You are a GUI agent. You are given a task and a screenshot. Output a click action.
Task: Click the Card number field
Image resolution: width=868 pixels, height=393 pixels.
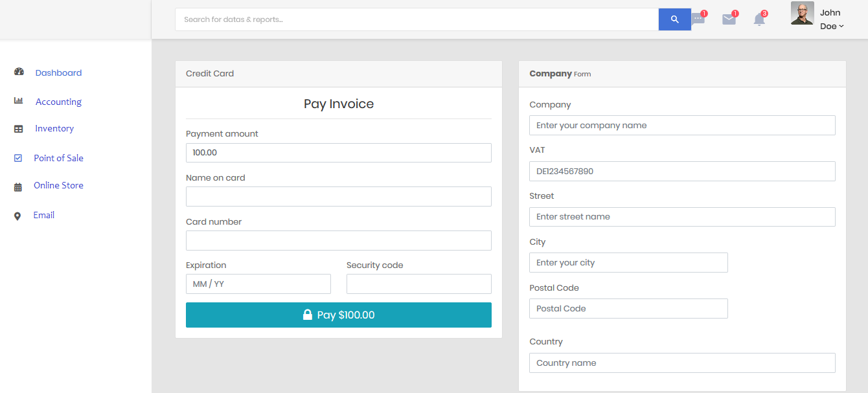(x=339, y=240)
